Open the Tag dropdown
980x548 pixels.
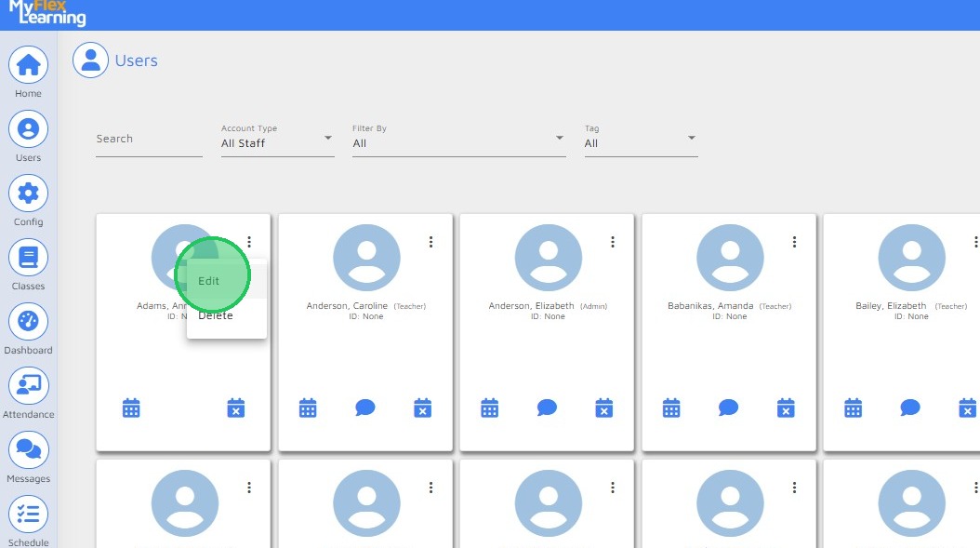(x=641, y=140)
